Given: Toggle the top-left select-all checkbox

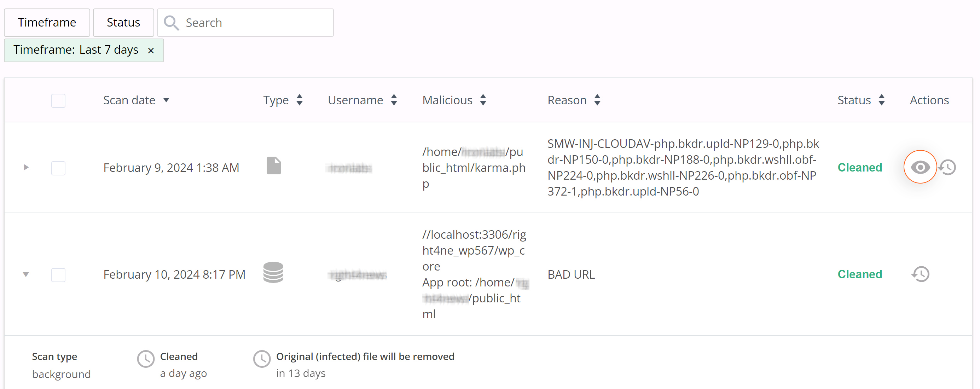Looking at the screenshot, I should pos(58,101).
